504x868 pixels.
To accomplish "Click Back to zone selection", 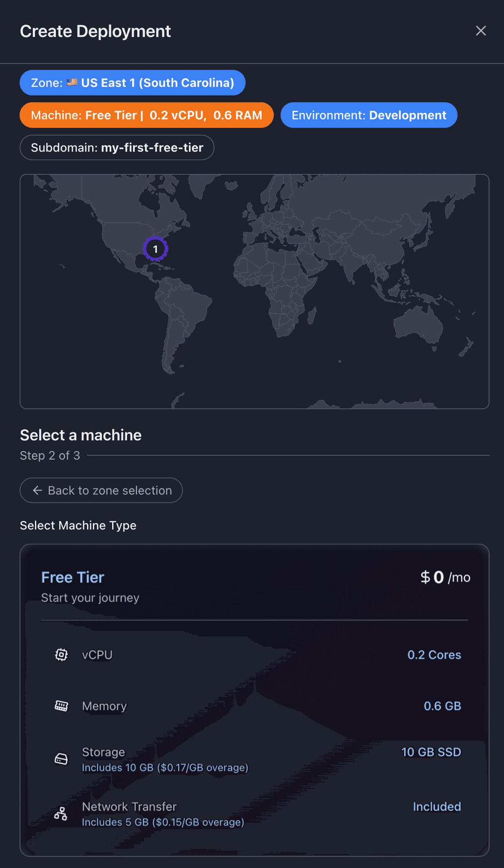I will [101, 490].
